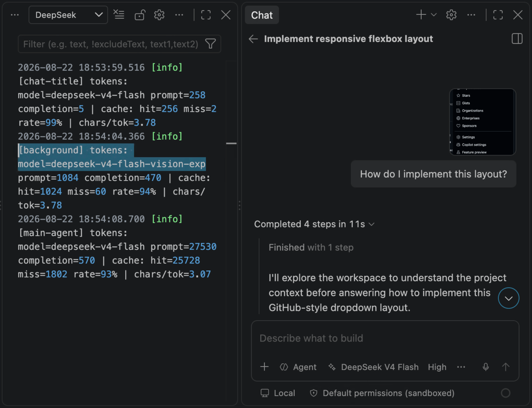Click 'Finished with 1 step' entry
This screenshot has width=532, height=408.
click(x=311, y=247)
